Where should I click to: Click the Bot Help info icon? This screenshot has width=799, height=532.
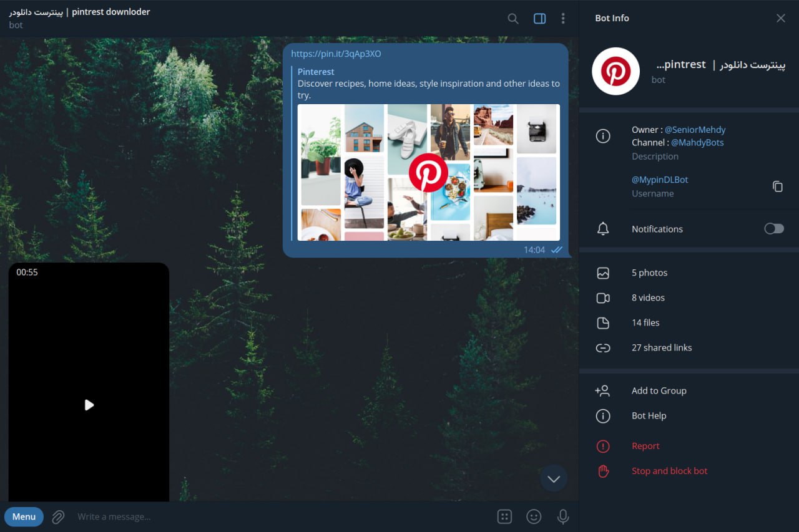603,416
